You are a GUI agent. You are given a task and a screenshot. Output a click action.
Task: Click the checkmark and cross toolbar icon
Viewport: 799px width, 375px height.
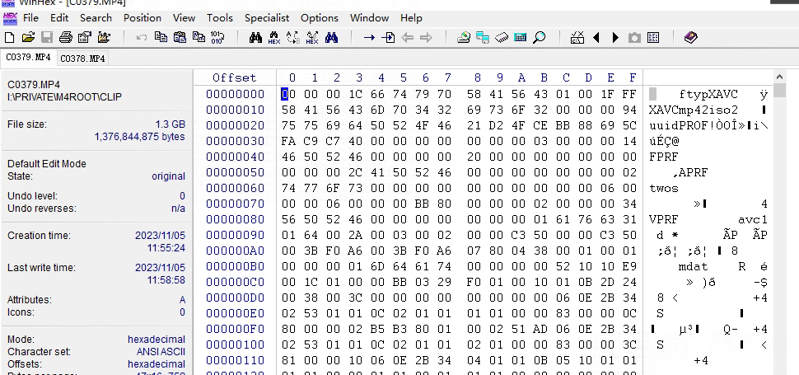[577, 37]
